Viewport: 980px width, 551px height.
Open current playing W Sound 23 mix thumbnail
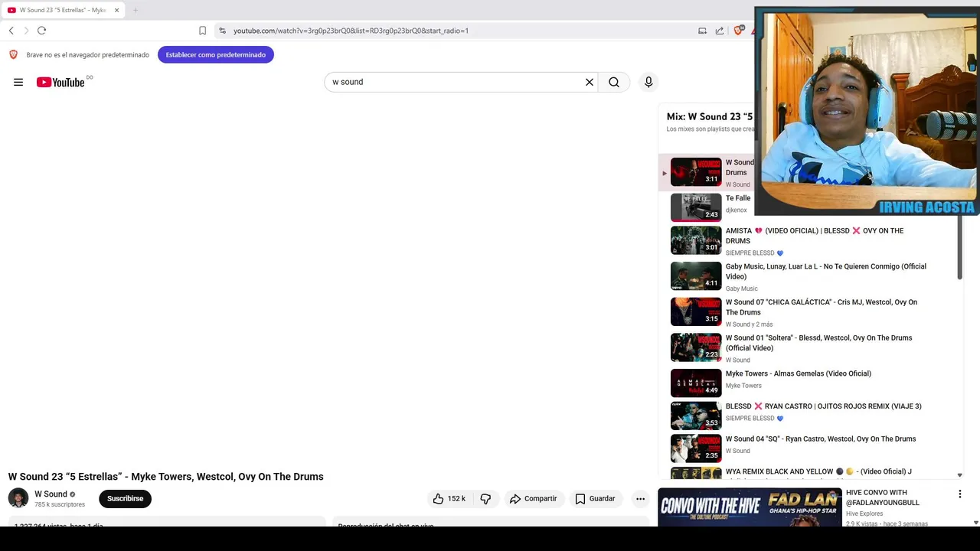pyautogui.click(x=696, y=172)
